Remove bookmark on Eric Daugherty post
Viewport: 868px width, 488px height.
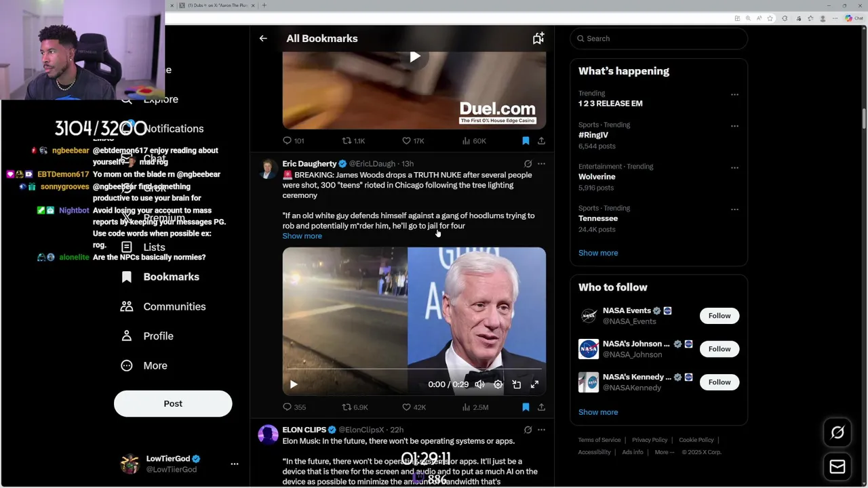(x=526, y=407)
